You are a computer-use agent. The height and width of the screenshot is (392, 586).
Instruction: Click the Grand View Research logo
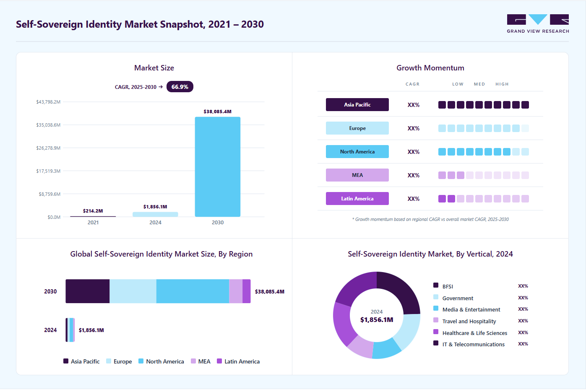[x=538, y=24]
